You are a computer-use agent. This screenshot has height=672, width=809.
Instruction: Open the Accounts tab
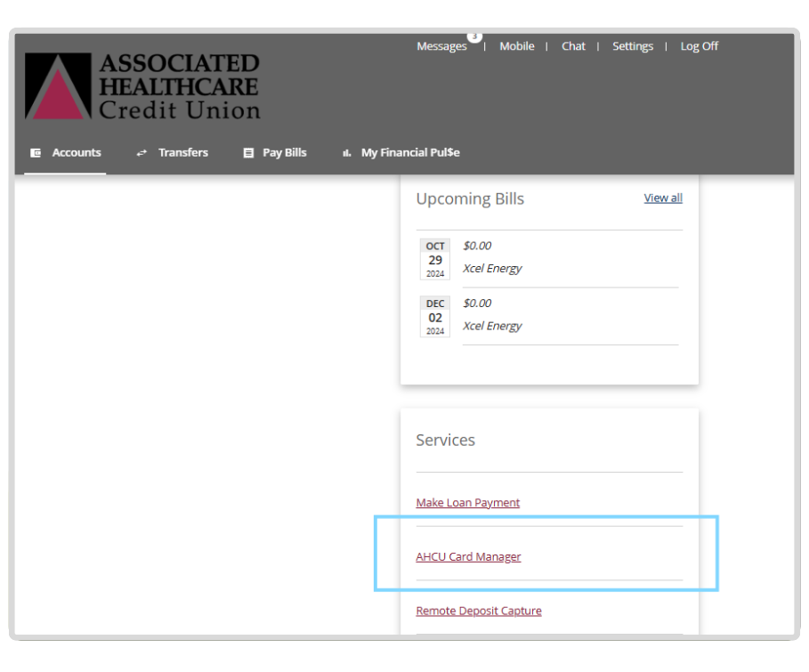(66, 153)
